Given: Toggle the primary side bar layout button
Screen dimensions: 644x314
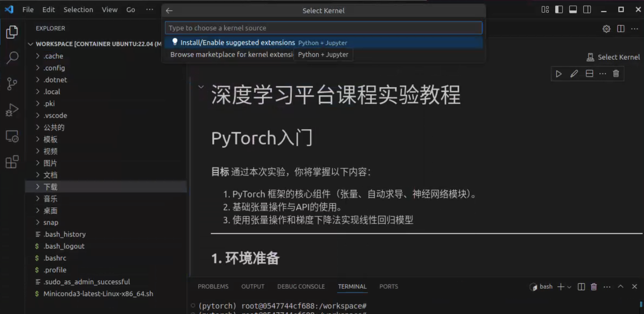Looking at the screenshot, I should 559,10.
